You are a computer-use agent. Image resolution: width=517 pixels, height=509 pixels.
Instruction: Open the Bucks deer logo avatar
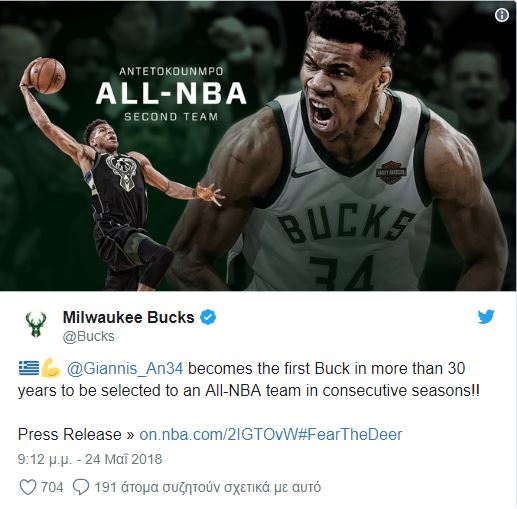coord(36,325)
